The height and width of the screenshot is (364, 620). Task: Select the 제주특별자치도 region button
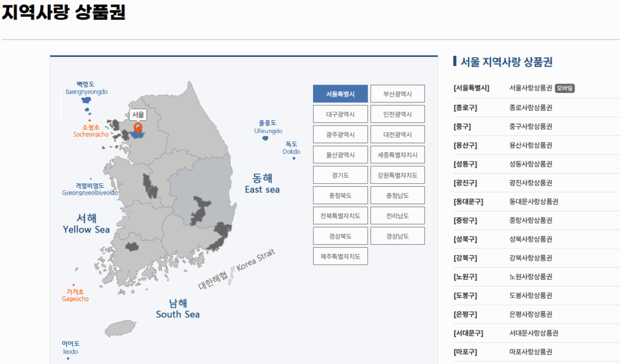click(x=340, y=256)
